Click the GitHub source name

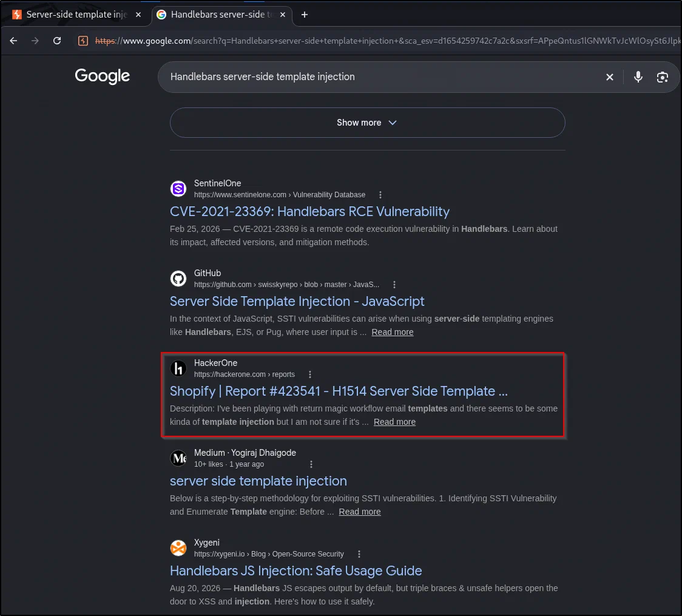point(208,273)
